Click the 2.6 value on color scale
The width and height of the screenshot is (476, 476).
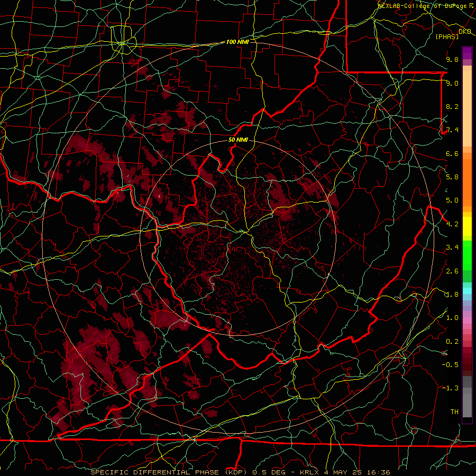[x=452, y=271]
